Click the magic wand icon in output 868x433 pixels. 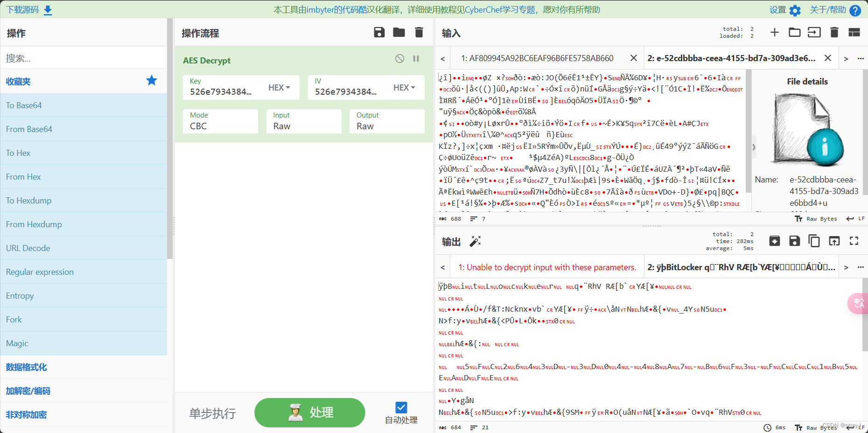475,241
